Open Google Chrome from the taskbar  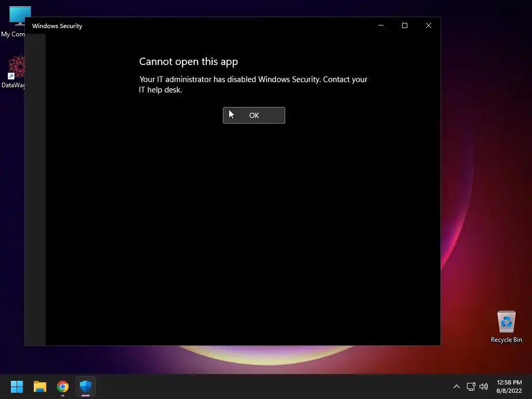pyautogui.click(x=63, y=387)
